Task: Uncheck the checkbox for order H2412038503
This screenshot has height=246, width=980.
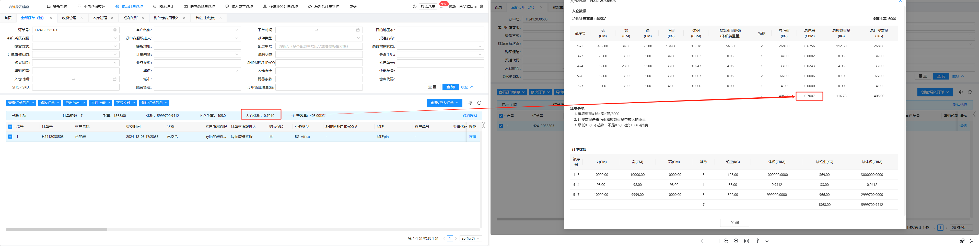Action: (10, 136)
